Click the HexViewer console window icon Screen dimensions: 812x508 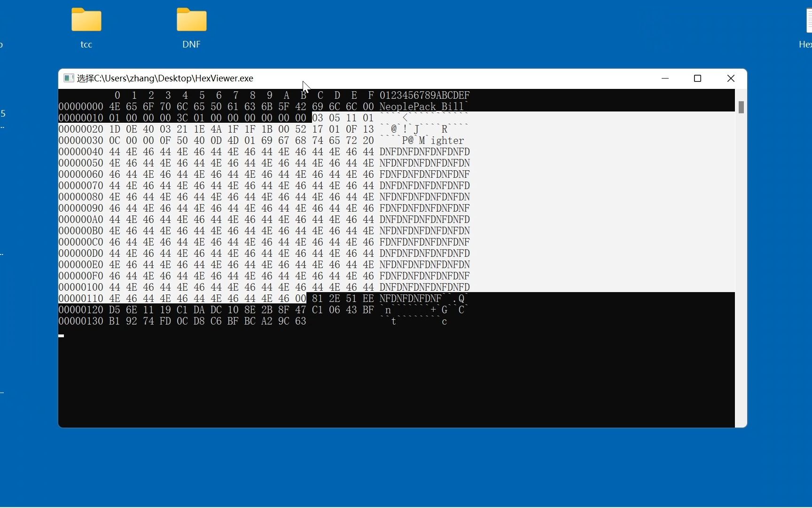click(x=69, y=78)
